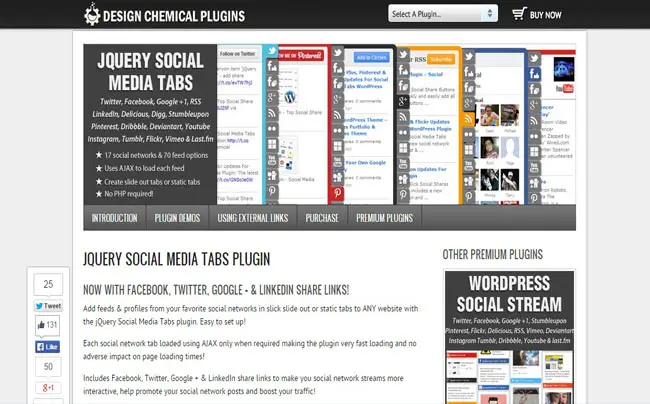Click the Twitter bird icon on the orange panel
Screen dimensions: 650x404
pos(469,56)
